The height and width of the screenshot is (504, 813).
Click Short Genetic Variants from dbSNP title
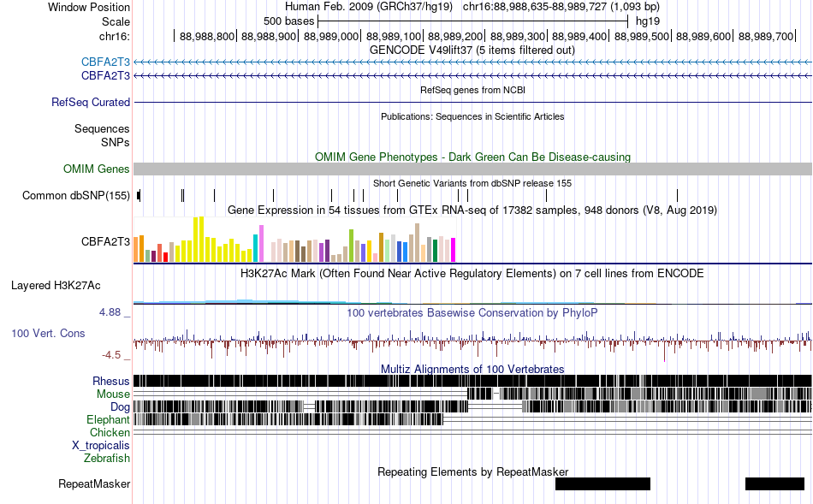point(472,183)
